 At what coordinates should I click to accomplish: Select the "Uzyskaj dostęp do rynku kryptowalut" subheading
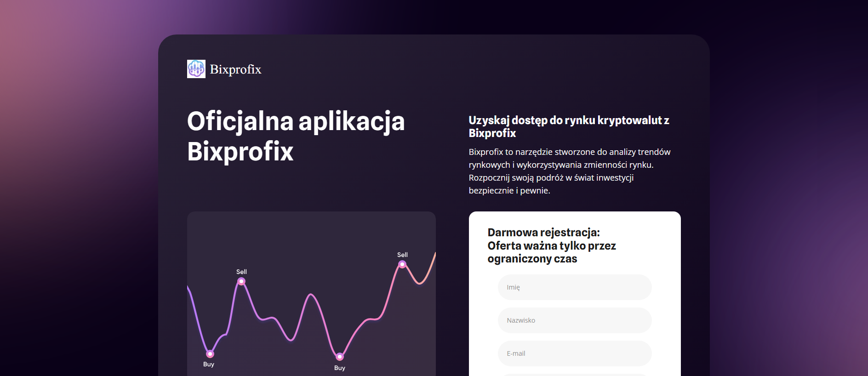tap(569, 126)
